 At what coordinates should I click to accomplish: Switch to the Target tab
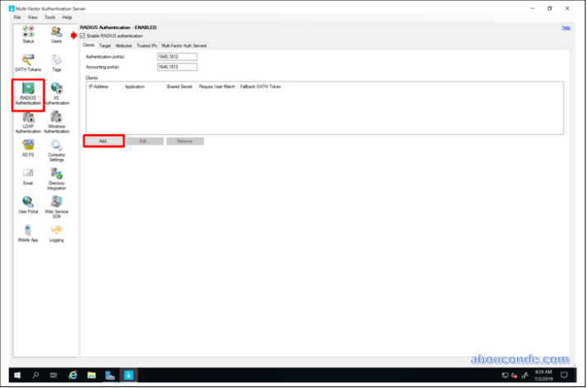(x=105, y=45)
